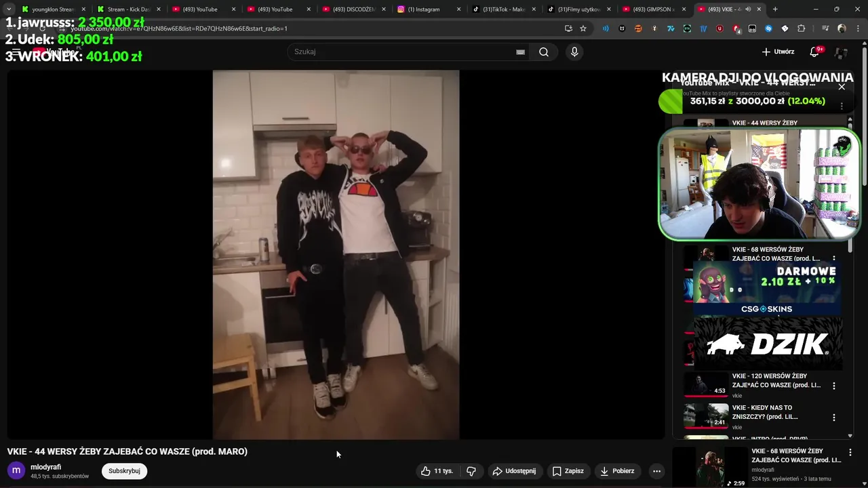Open the Extensions puzzle-piece menu

pyautogui.click(x=802, y=28)
